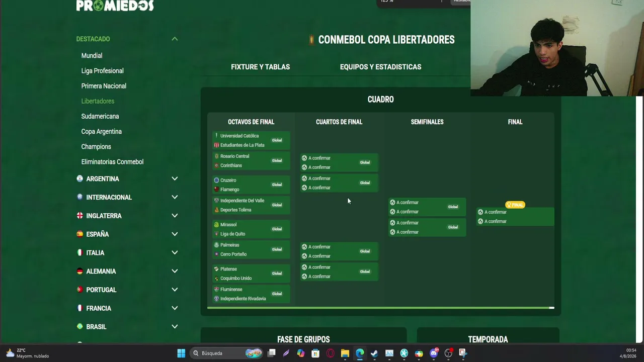Expand the ITALIA section chevron
The image size is (644, 362).
tap(175, 252)
